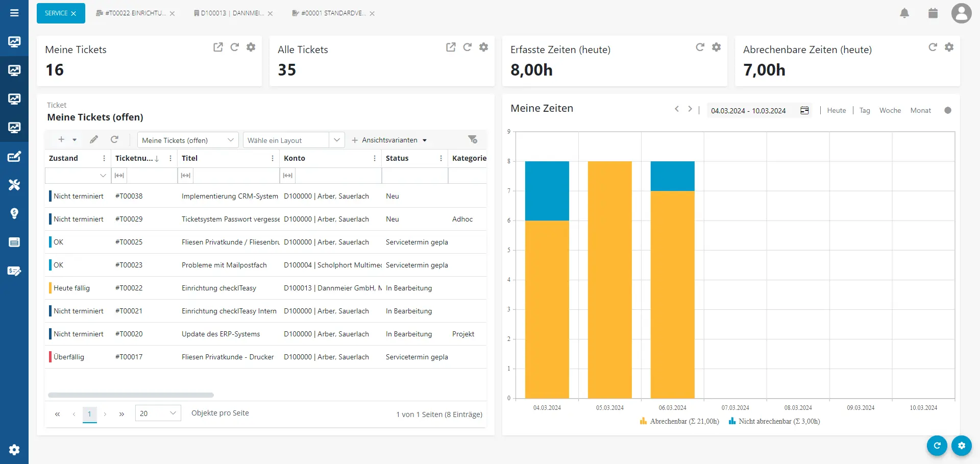Switch to the D100013 DANNMEIER tab
This screenshot has height=464, width=980.
point(228,13)
